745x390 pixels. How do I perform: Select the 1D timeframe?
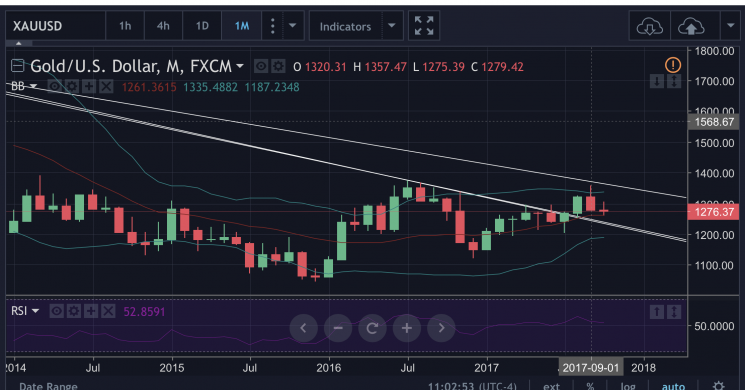[x=202, y=26]
